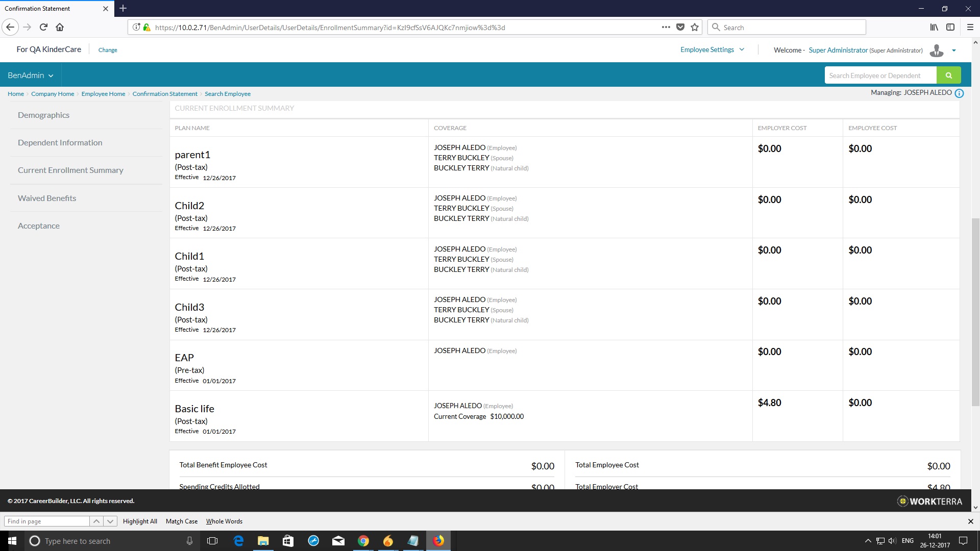
Task: Click the info icon beside Managing JOSEPH ALEDO
Action: click(x=959, y=93)
